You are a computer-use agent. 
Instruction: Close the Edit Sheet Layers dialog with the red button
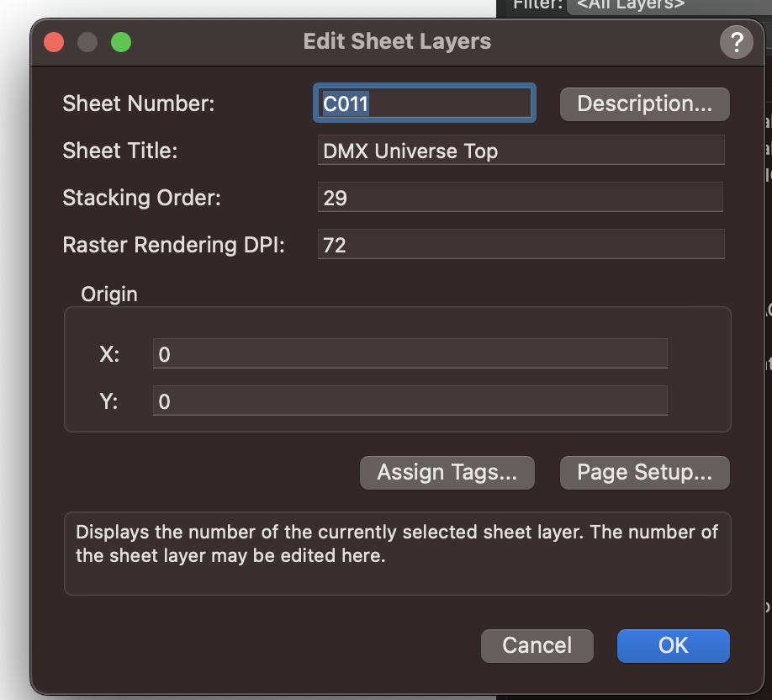click(x=54, y=42)
